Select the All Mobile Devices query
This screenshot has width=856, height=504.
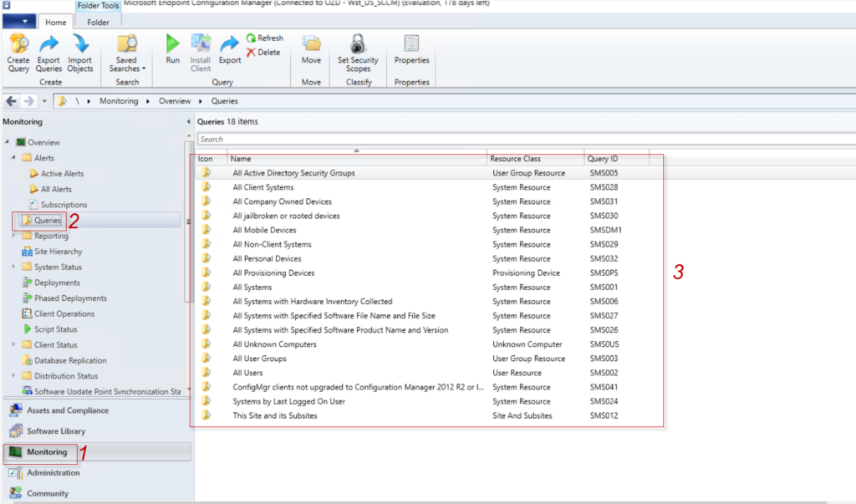click(264, 231)
